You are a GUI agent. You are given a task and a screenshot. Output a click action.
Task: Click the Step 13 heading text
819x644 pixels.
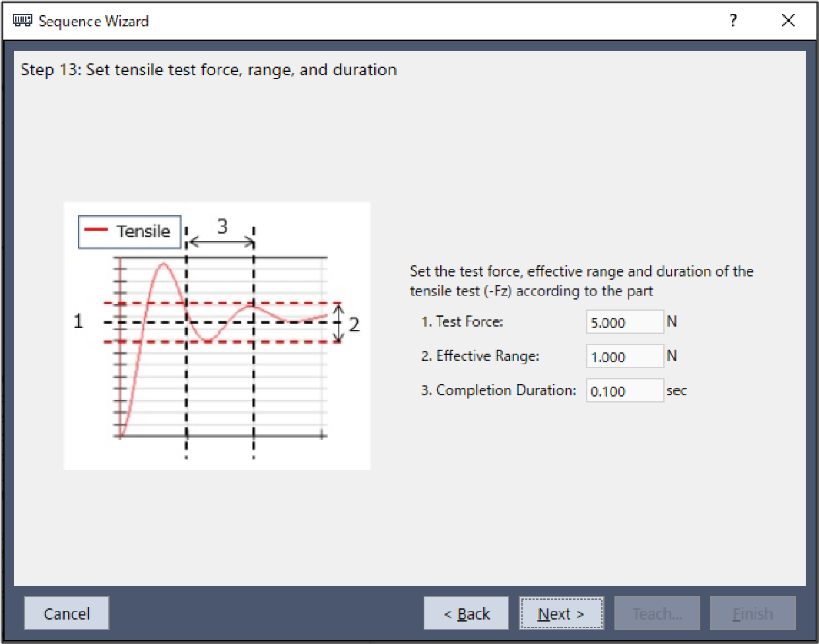[x=209, y=70]
